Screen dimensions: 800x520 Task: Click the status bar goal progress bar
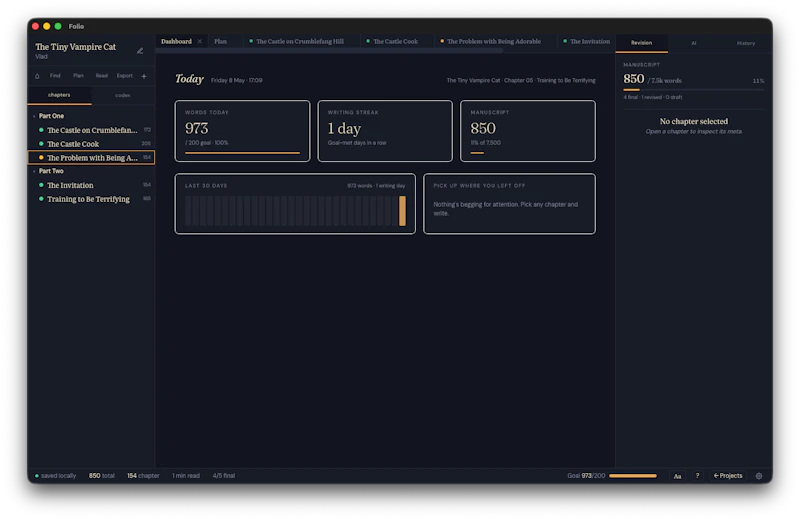click(x=633, y=476)
